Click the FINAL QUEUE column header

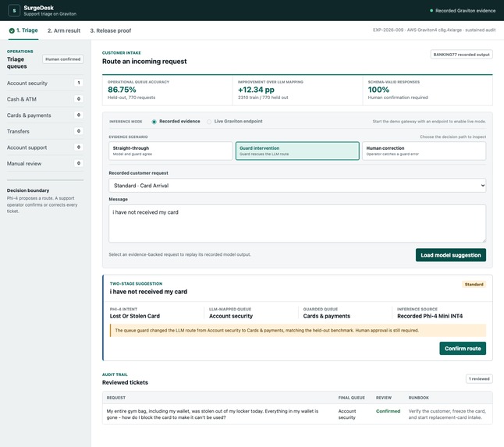[351, 398]
